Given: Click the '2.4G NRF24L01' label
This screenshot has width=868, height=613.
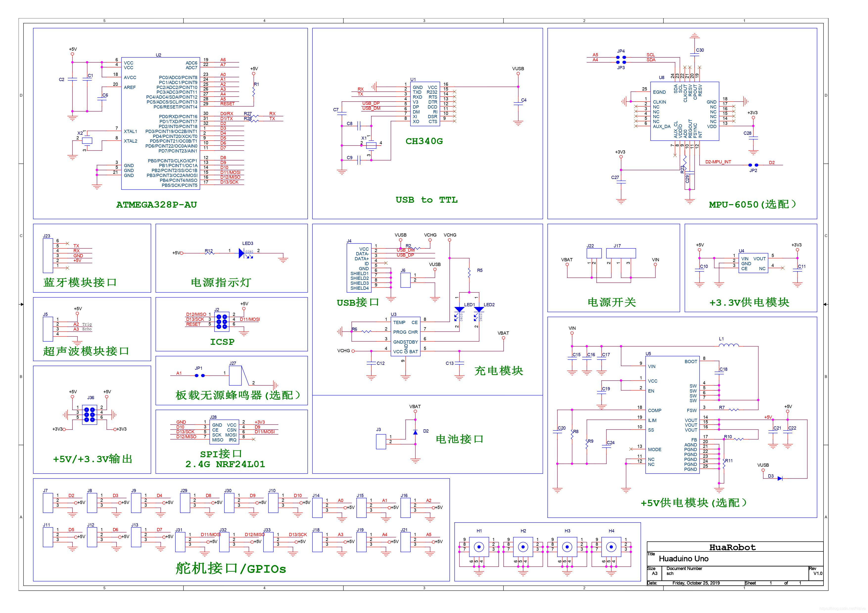Looking at the screenshot, I should [225, 464].
